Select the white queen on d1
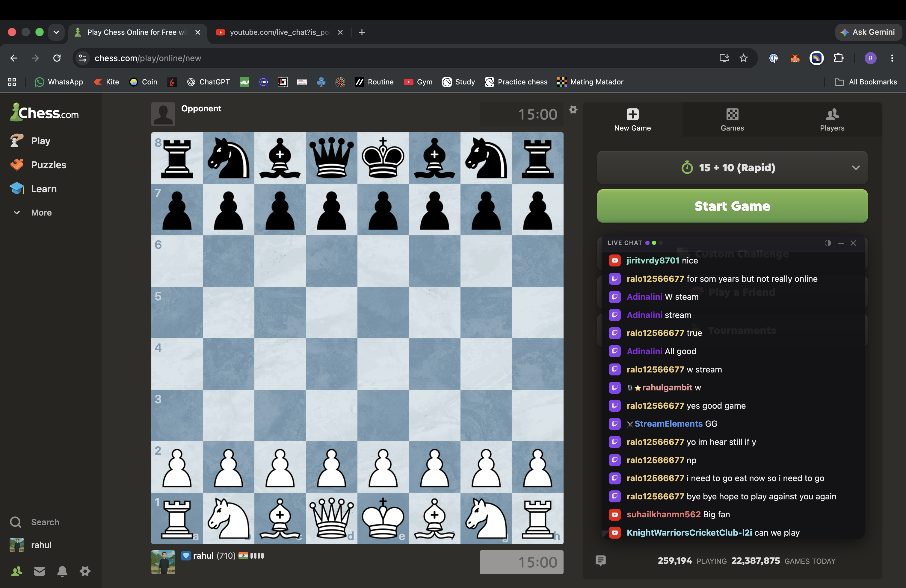Image resolution: width=906 pixels, height=588 pixels. [x=332, y=519]
